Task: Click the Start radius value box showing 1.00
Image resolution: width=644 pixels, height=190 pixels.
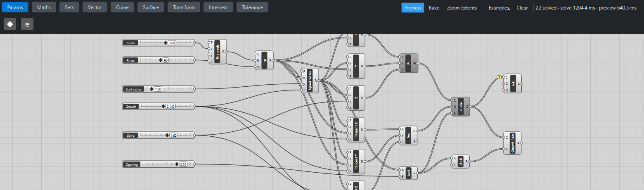Action: [x=158, y=89]
